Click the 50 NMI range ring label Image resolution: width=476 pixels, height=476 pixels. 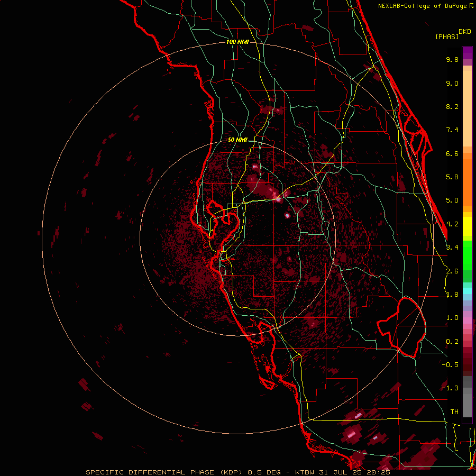(237, 140)
